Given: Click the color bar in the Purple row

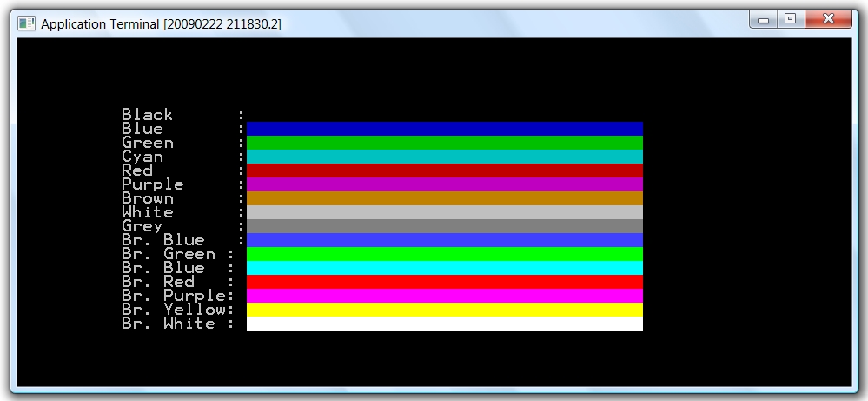Looking at the screenshot, I should (x=444, y=184).
